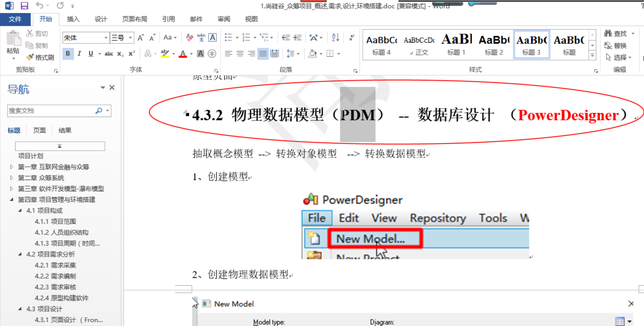Show paragraph marks icon
This screenshot has height=326, width=644.
(352, 37)
